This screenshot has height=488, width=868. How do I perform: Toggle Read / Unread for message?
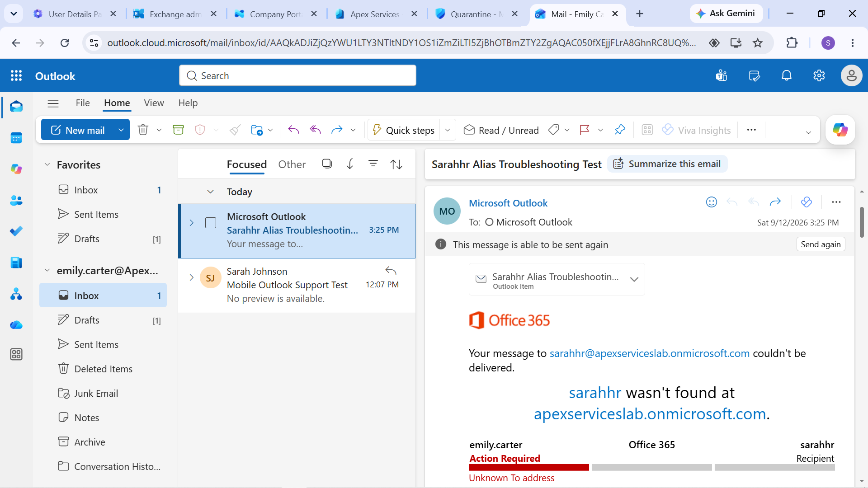point(501,130)
